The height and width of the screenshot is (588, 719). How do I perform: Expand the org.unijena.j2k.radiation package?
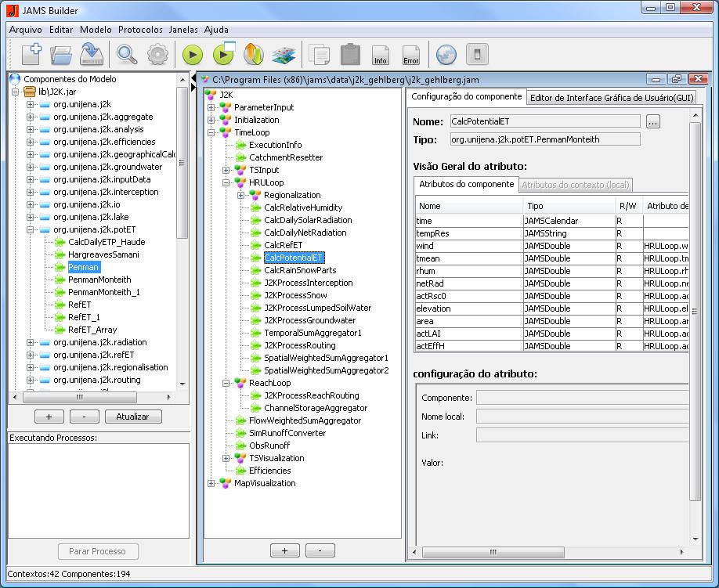(x=31, y=342)
